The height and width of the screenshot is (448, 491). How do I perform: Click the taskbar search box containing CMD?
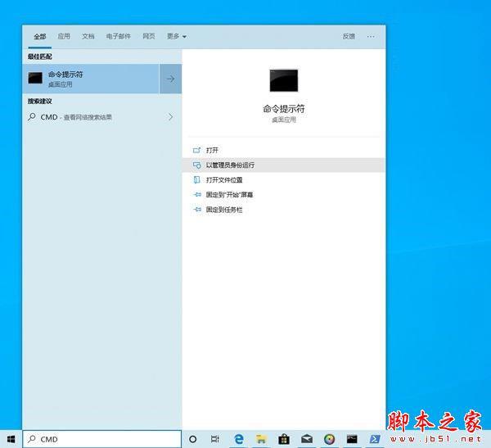tap(102, 439)
